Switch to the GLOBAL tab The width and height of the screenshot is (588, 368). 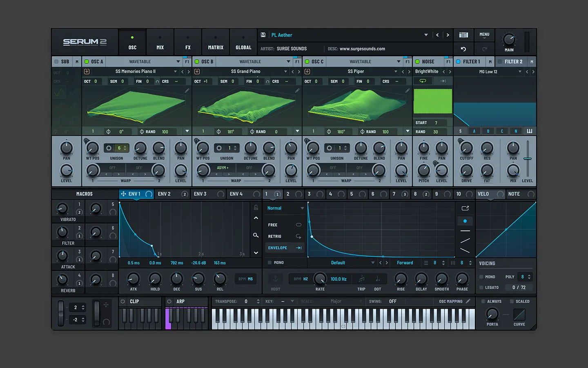[x=243, y=43]
